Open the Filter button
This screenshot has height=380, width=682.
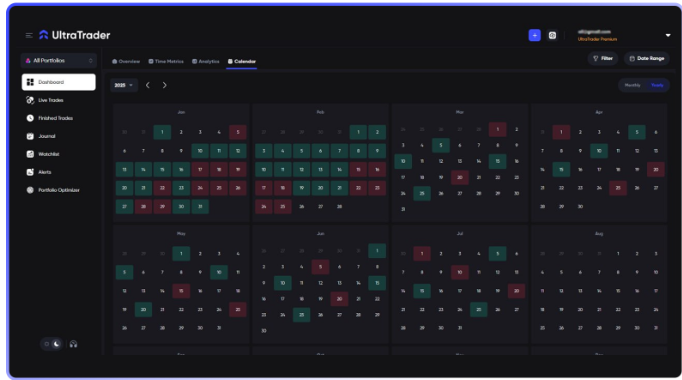coord(603,58)
